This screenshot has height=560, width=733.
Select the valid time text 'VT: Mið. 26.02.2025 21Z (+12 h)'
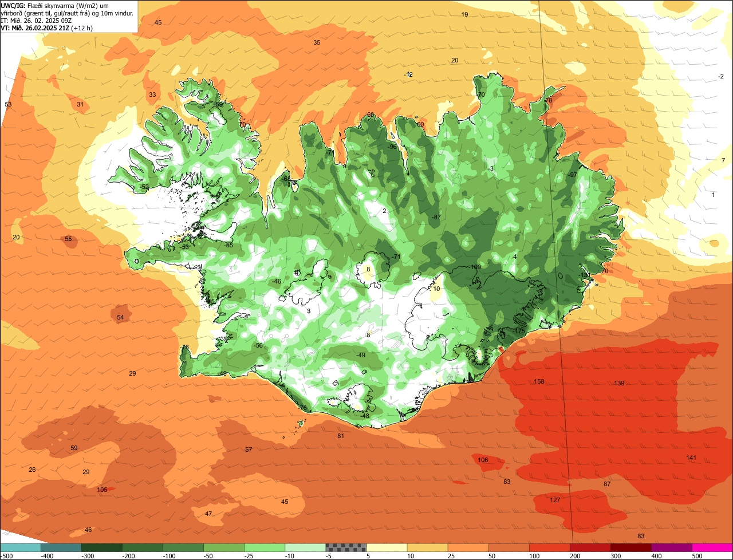[47, 27]
